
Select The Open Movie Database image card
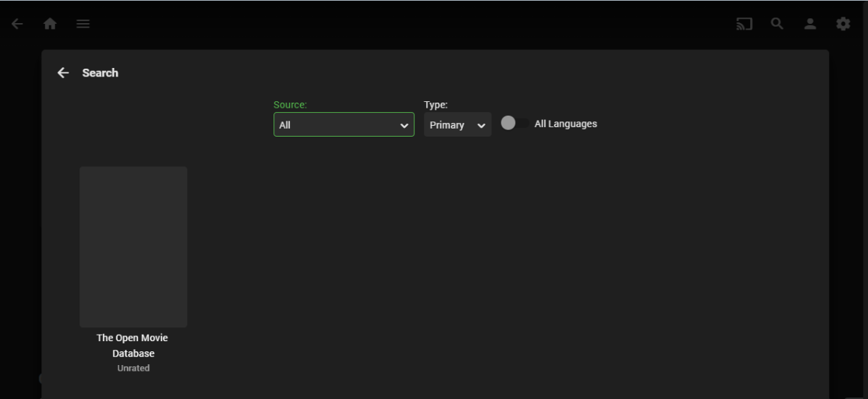click(x=133, y=246)
